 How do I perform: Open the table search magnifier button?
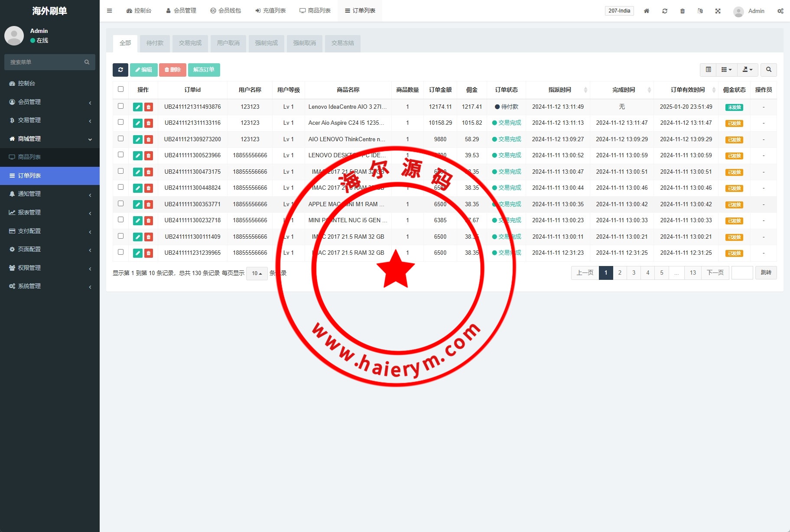point(768,70)
